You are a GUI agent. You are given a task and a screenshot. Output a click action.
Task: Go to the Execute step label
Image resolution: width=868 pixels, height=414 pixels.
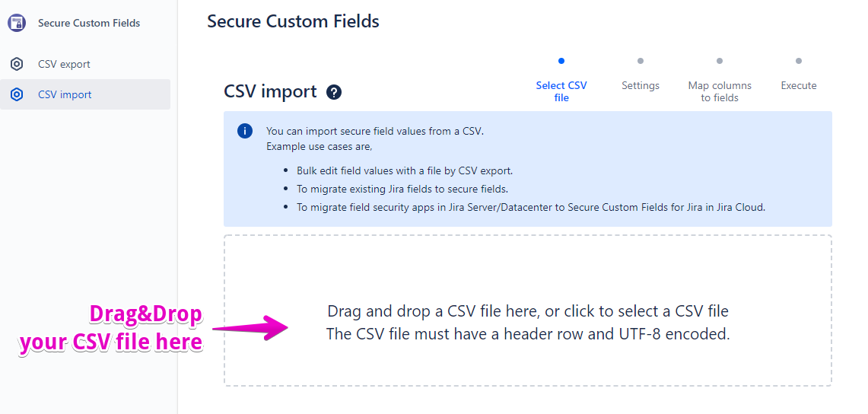(x=799, y=85)
